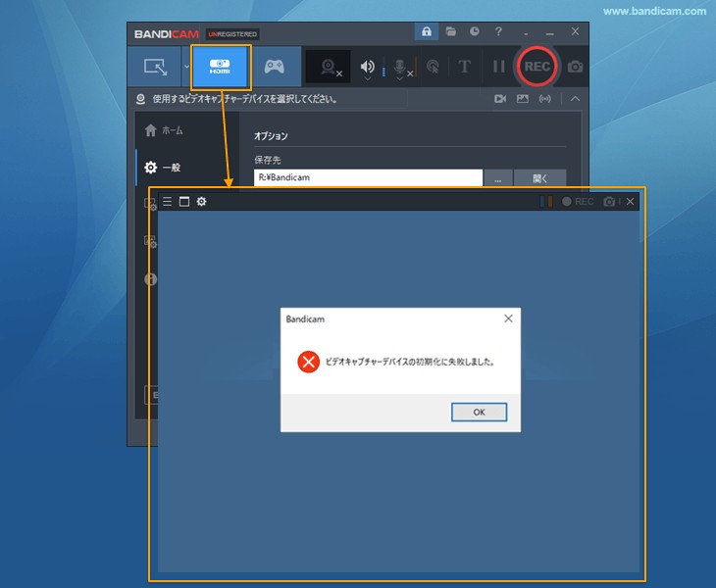Start recording with the red REC button
The image size is (716, 588).
point(537,67)
